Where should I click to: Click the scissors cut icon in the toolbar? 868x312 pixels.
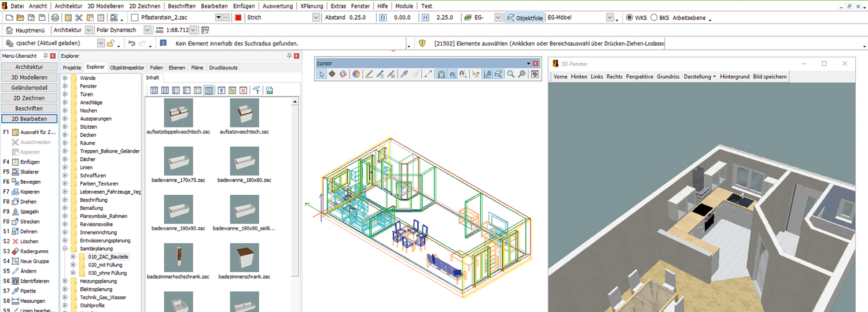79,18
